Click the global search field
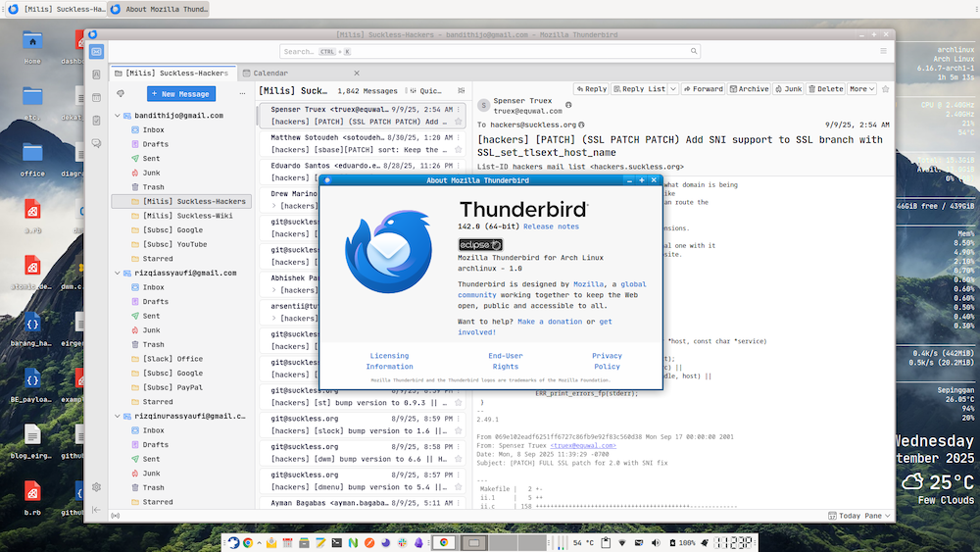This screenshot has width=980, height=552. [490, 51]
